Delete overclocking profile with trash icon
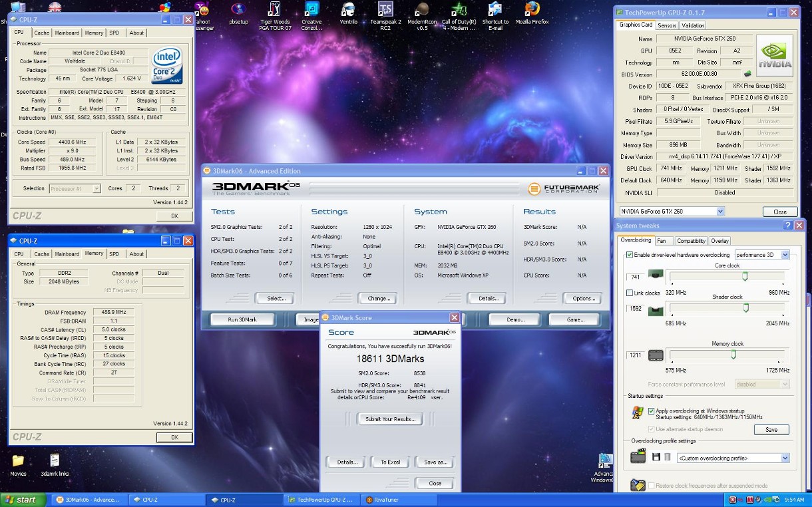Image resolution: width=812 pixels, height=507 pixels. click(x=668, y=457)
